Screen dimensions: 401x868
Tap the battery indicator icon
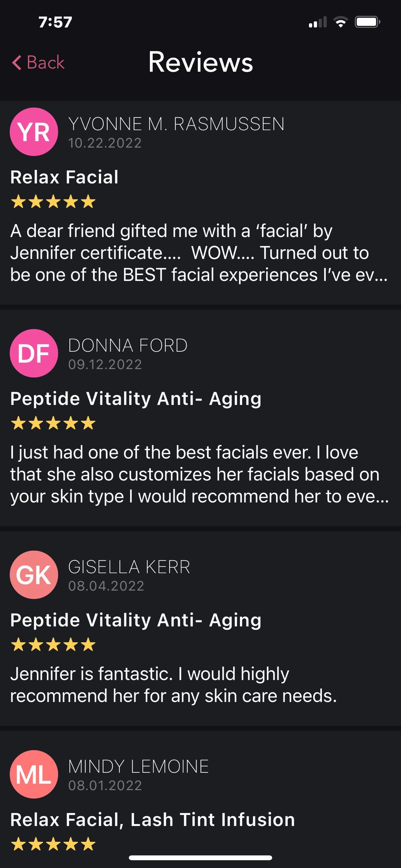[x=367, y=22]
